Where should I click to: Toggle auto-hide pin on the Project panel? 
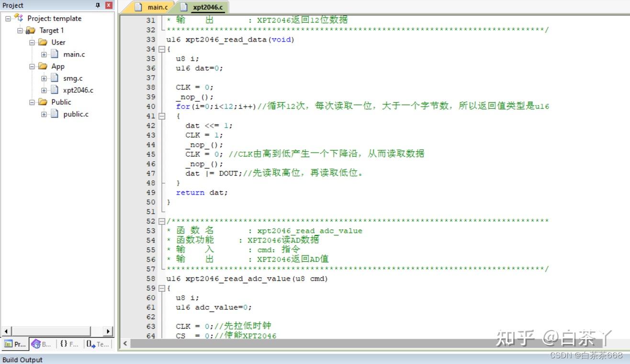tap(99, 5)
